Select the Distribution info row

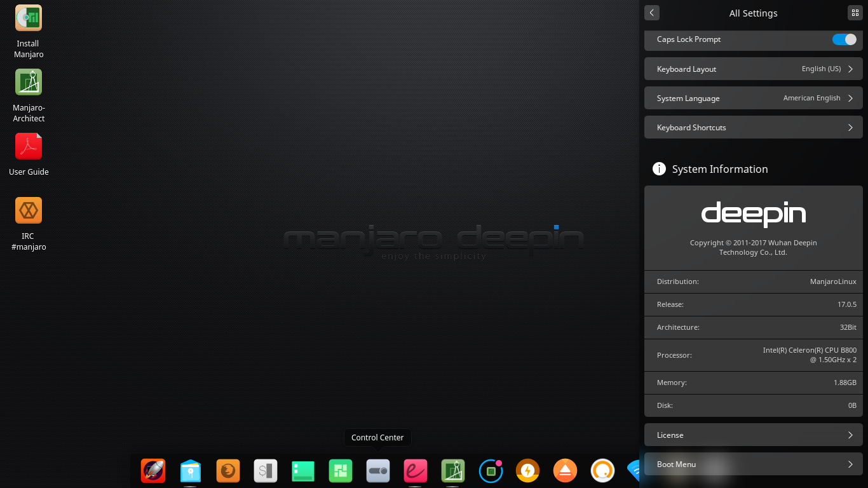click(x=754, y=281)
